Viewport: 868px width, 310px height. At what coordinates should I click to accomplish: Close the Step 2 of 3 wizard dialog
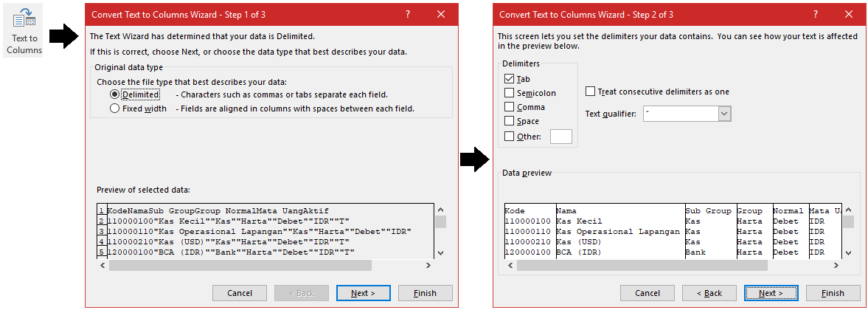point(849,14)
